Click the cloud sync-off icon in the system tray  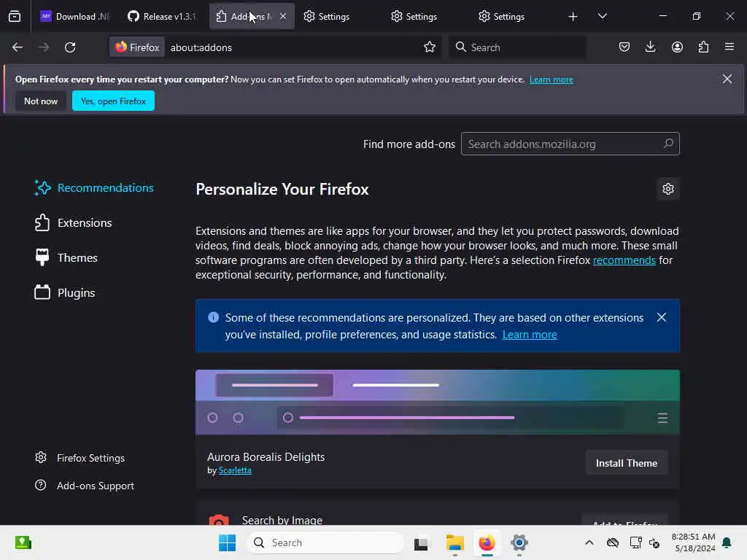613,542
